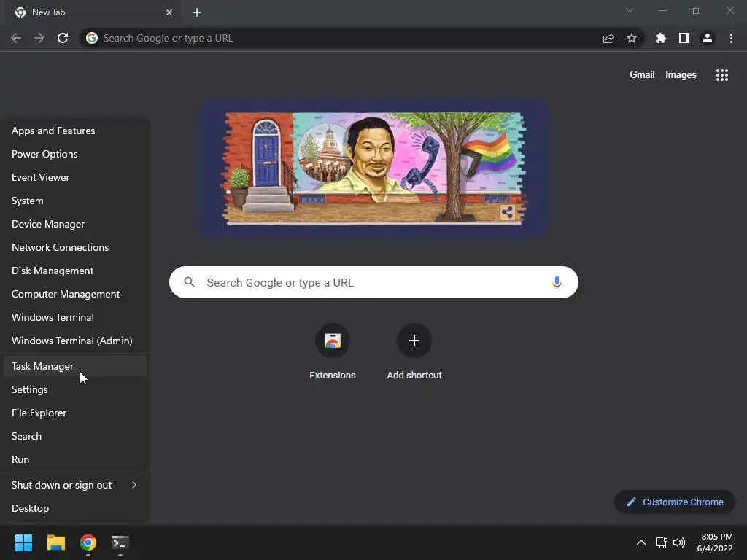Select Apps and Features
This screenshot has height=560, width=747.
(75, 131)
